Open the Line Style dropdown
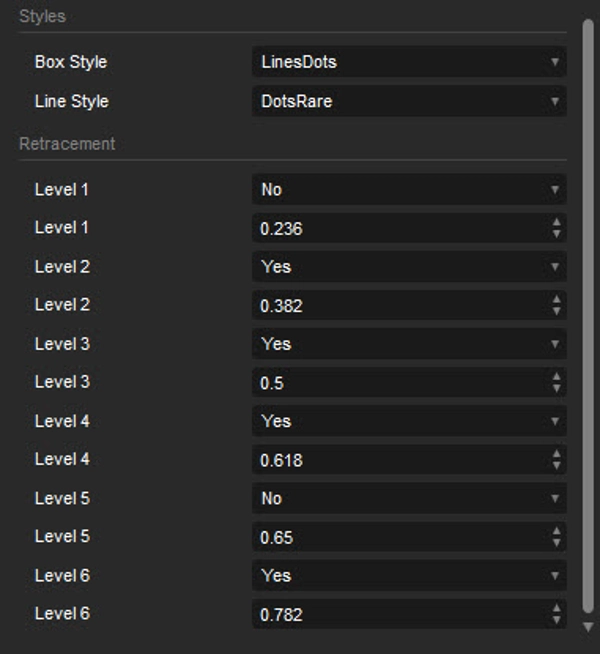Screen dimensions: 600x654 pos(408,101)
